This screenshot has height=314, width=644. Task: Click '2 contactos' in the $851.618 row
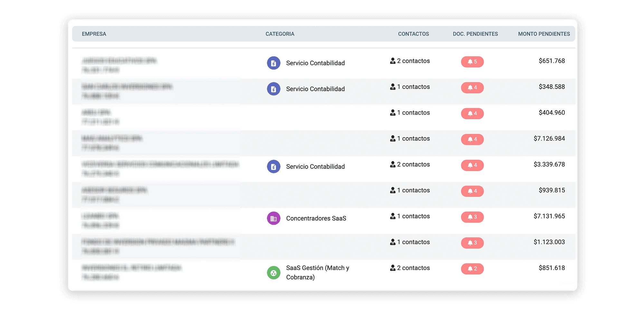413,268
